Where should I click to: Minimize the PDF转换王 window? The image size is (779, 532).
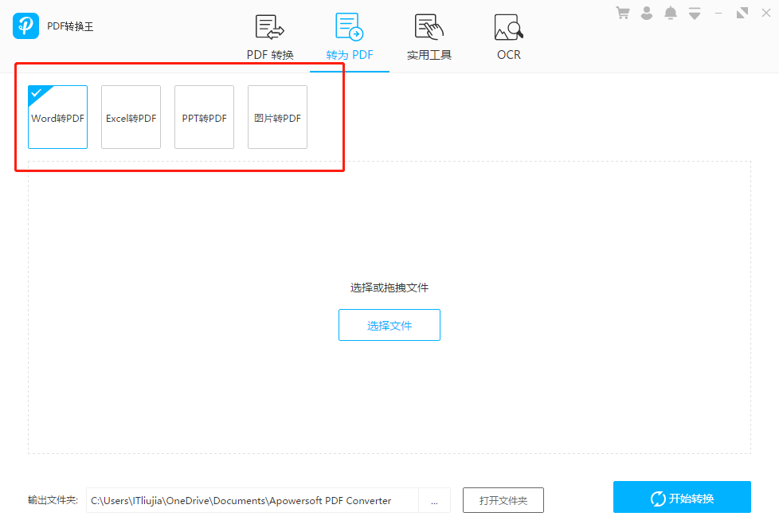718,14
